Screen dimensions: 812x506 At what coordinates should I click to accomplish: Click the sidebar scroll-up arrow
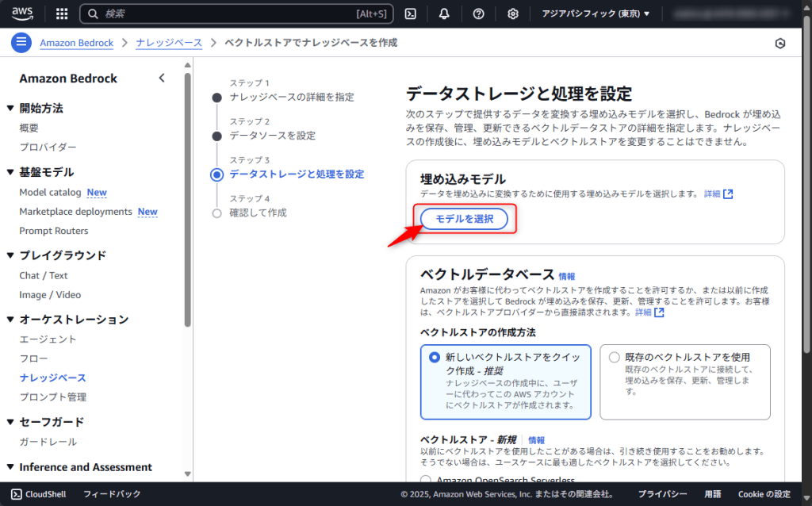point(187,65)
